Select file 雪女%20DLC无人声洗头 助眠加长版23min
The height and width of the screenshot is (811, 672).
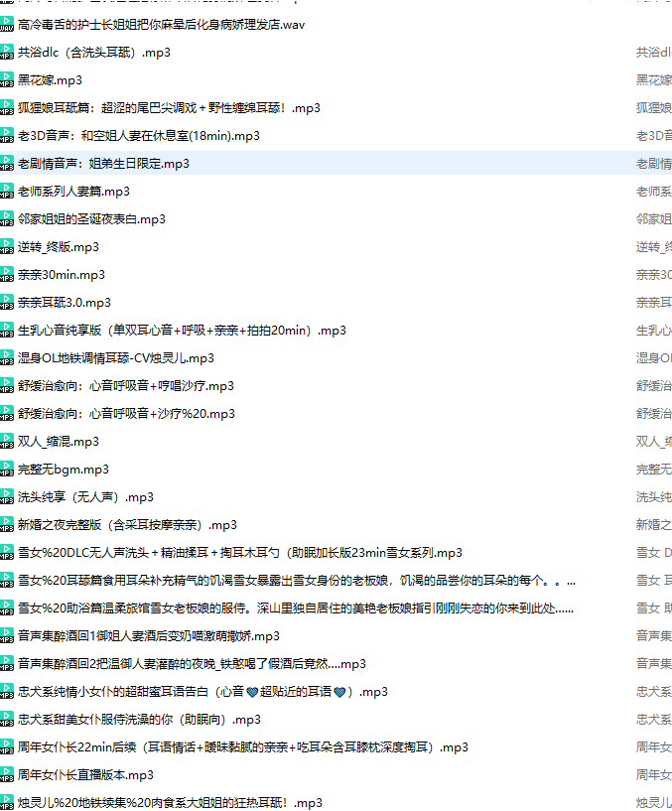pyautogui.click(x=240, y=552)
